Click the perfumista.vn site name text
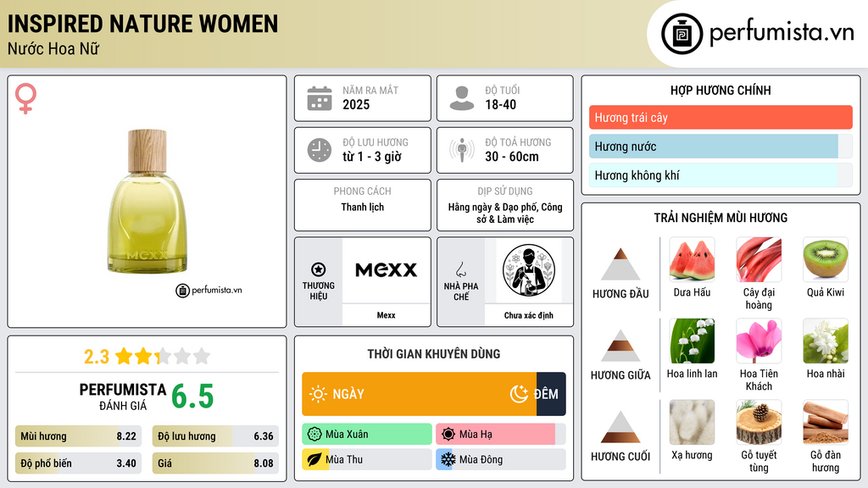 781,32
